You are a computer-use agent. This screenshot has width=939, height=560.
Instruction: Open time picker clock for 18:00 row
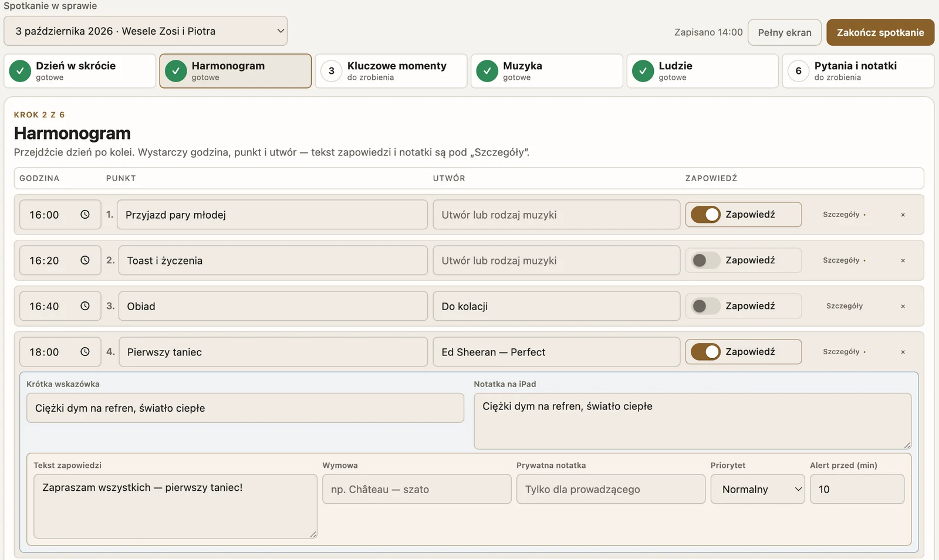[x=85, y=352]
